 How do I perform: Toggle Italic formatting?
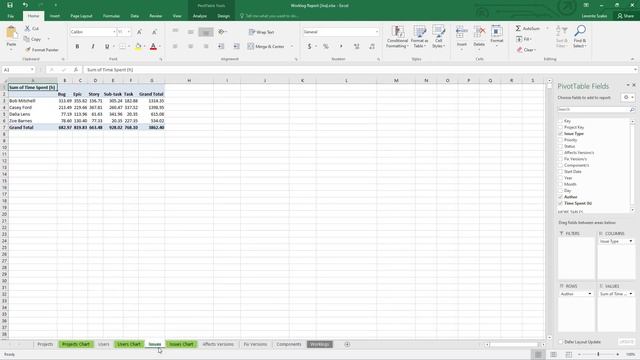tap(93, 47)
